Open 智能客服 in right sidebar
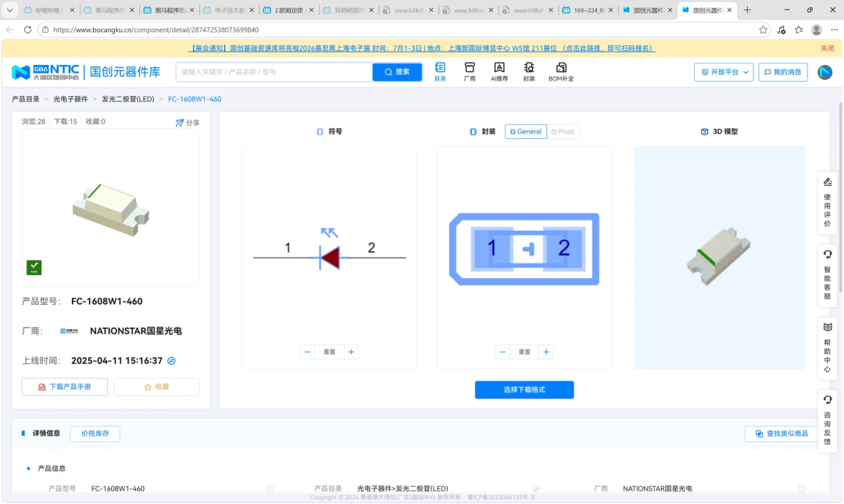This screenshot has width=844, height=504. (828, 275)
